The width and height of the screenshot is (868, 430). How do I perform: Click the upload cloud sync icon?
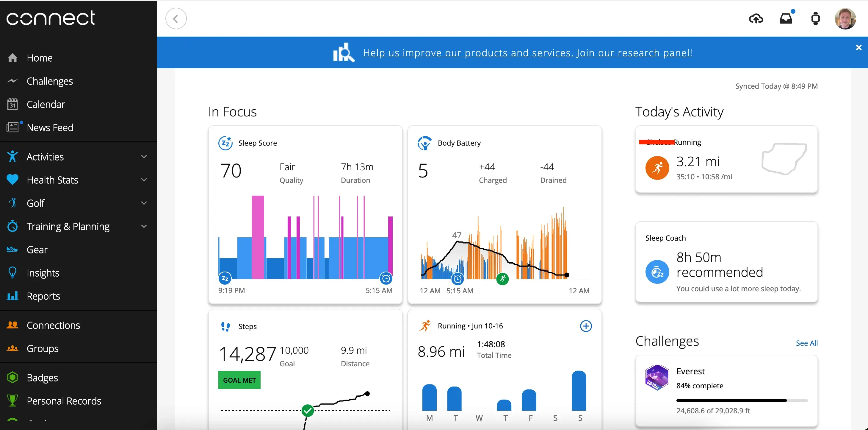(756, 18)
